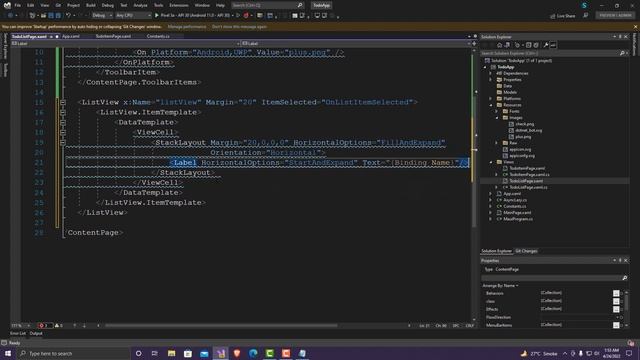Open the Build menu

(x=91, y=5)
